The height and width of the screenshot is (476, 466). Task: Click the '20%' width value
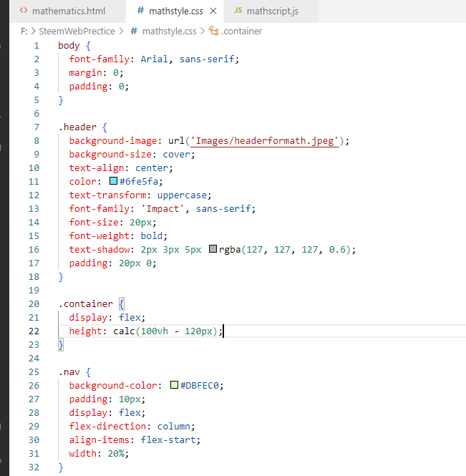point(116,454)
